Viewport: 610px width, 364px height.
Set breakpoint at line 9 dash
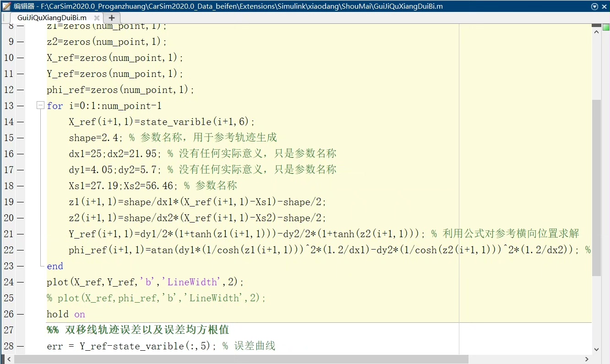(x=21, y=42)
